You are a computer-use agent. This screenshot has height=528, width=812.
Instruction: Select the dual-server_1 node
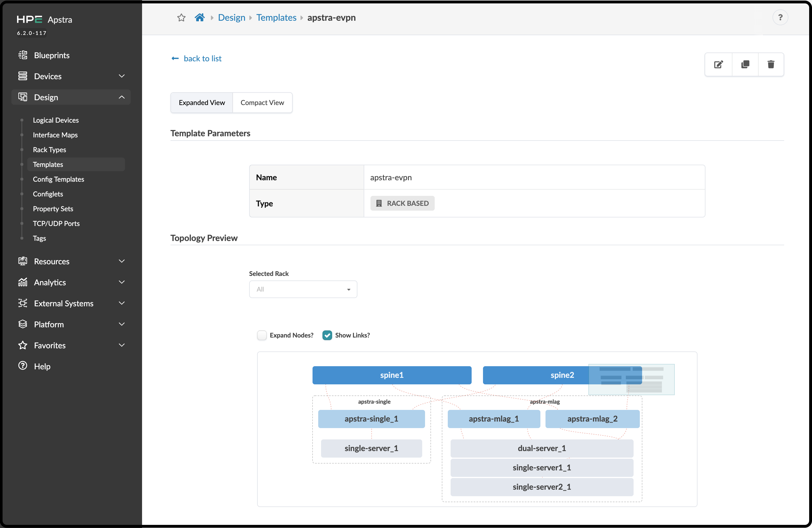[542, 449]
